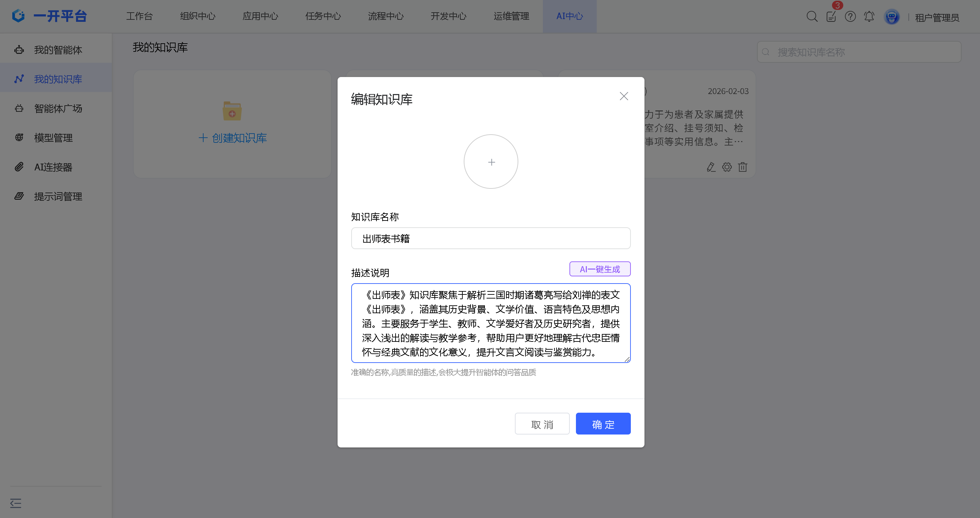The height and width of the screenshot is (518, 980).
Task: Click the trash delete icon on card
Action: [x=743, y=167]
